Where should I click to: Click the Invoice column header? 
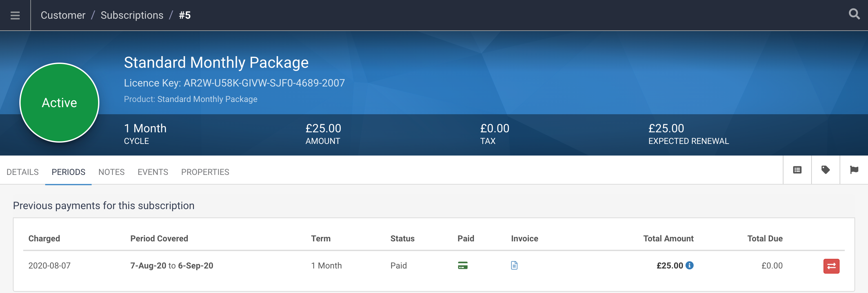525,238
